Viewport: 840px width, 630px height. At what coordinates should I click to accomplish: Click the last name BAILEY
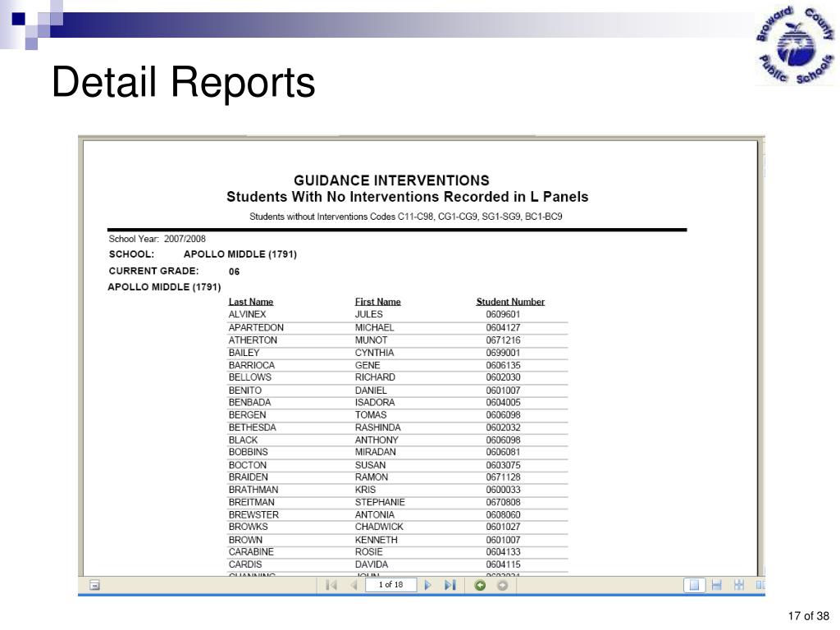[x=244, y=353]
